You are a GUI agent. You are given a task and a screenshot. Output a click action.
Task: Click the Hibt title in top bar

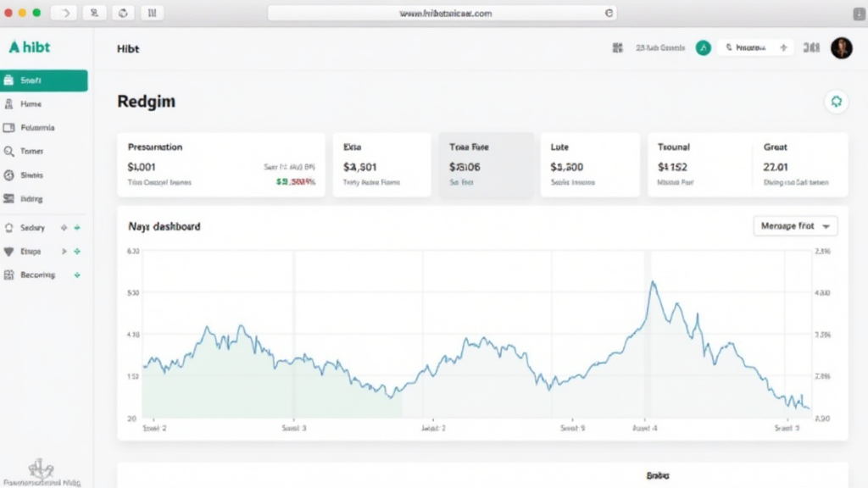pos(128,49)
